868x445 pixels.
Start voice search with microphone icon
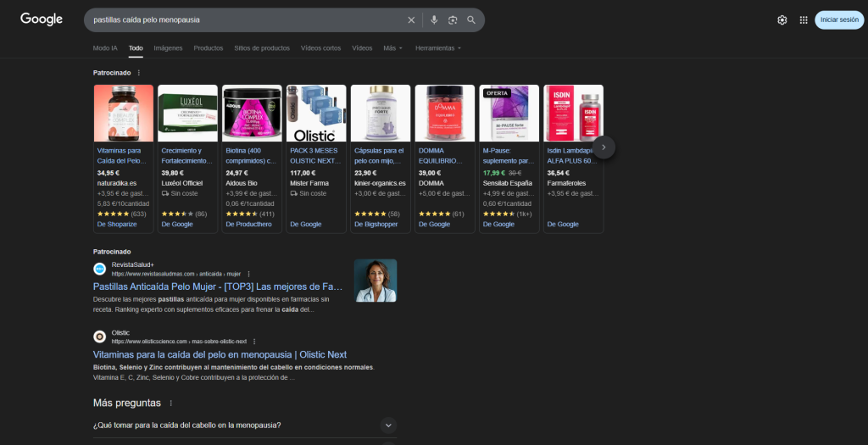pyautogui.click(x=434, y=19)
